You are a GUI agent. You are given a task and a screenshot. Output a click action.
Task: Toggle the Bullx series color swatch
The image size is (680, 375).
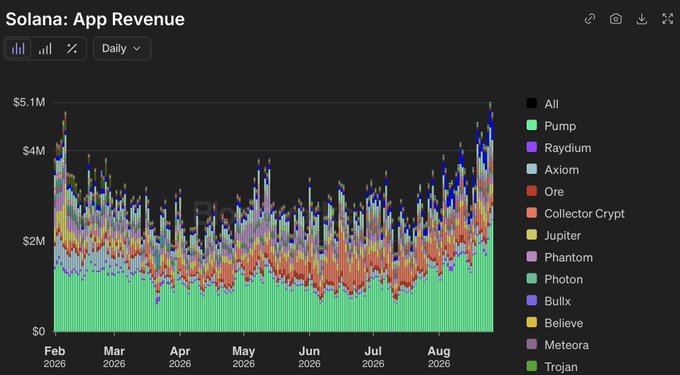532,301
